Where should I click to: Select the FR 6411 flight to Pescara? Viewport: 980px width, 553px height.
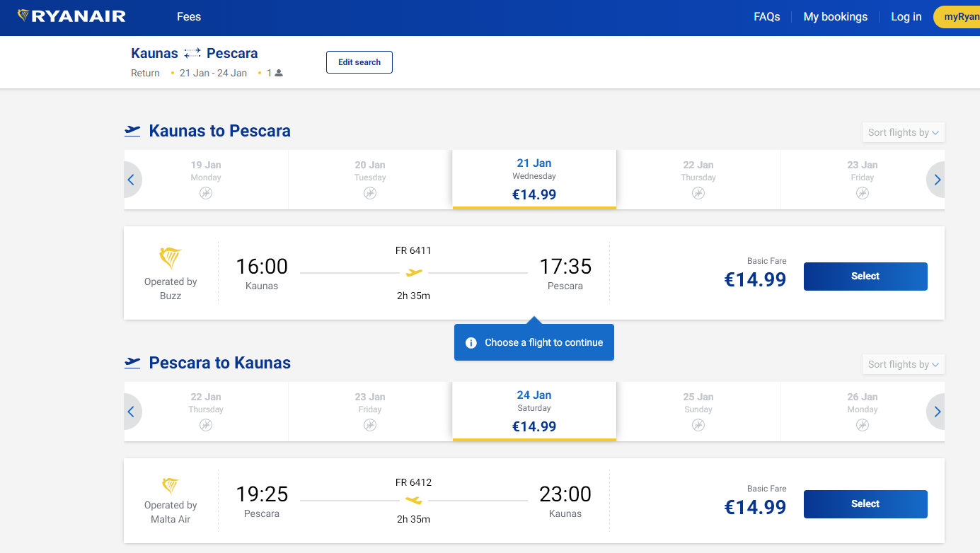865,276
